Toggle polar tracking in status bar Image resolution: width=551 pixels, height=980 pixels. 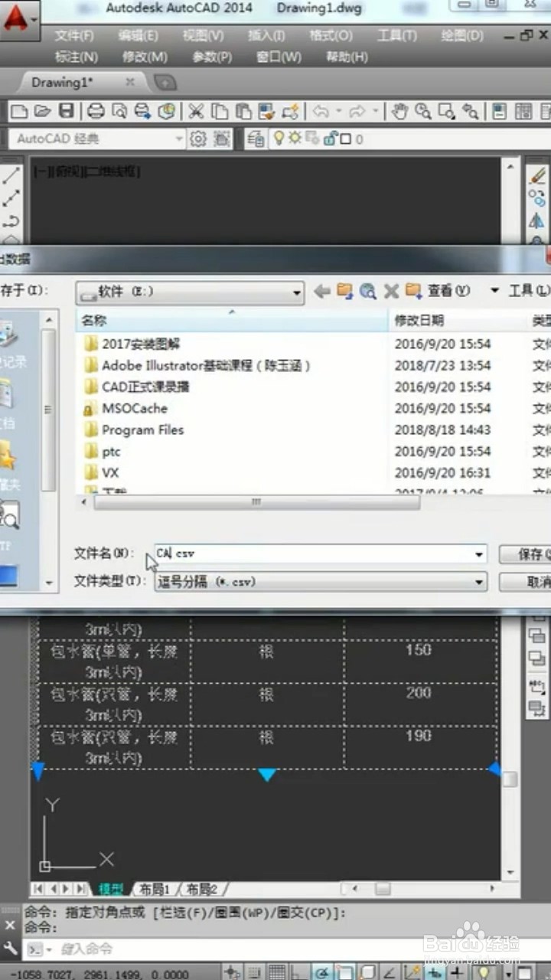[x=322, y=972]
